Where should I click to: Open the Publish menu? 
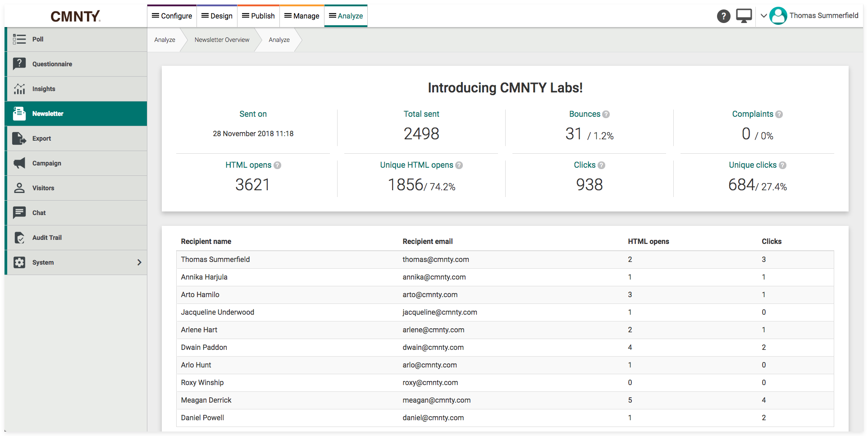[258, 16]
